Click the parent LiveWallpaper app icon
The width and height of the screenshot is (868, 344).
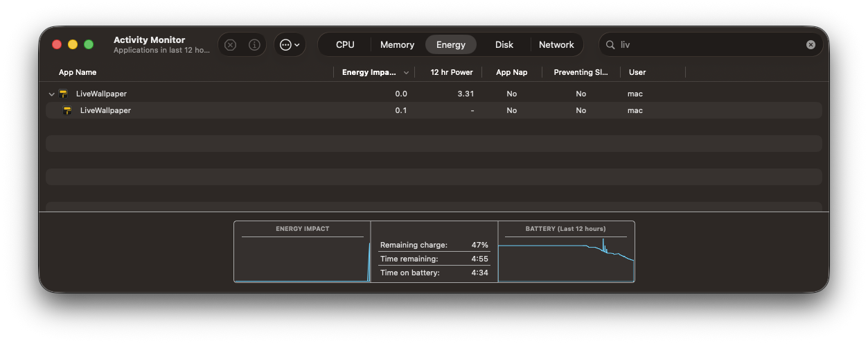coord(64,94)
